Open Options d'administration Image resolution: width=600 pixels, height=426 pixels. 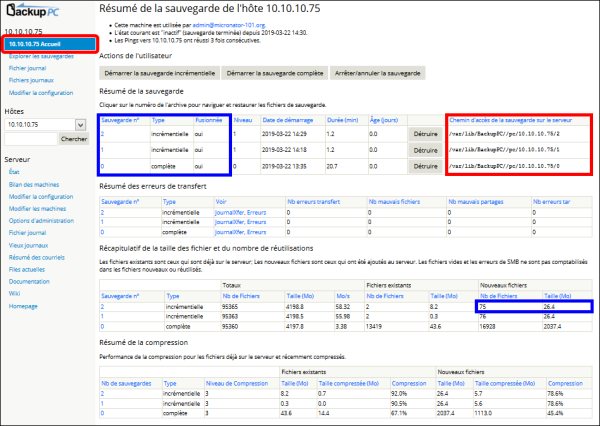click(41, 221)
